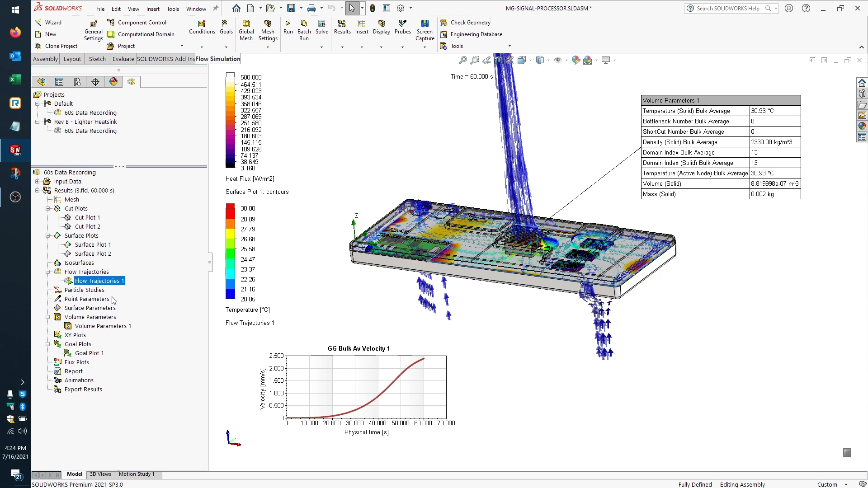Open General Settings
The height and width of the screenshot is (488, 868).
click(x=93, y=31)
